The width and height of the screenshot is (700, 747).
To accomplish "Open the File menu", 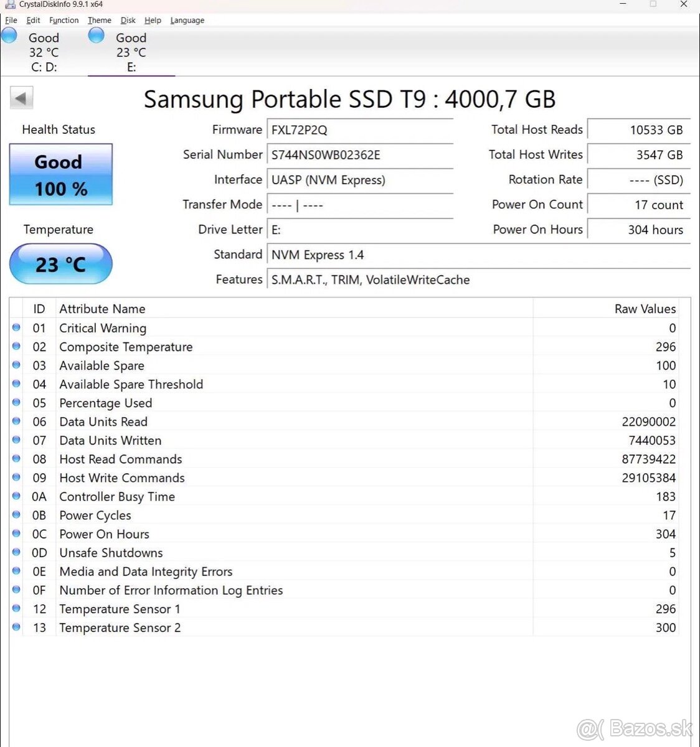I will tap(11, 20).
